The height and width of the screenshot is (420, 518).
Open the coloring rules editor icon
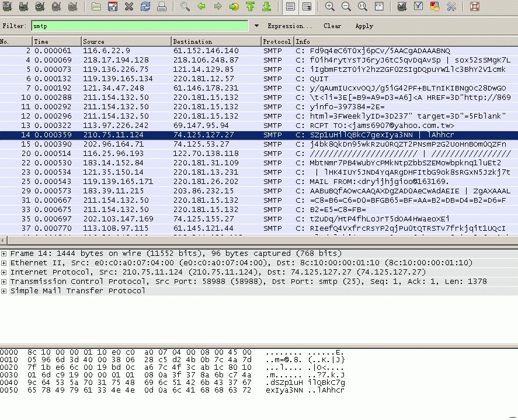point(434,7)
